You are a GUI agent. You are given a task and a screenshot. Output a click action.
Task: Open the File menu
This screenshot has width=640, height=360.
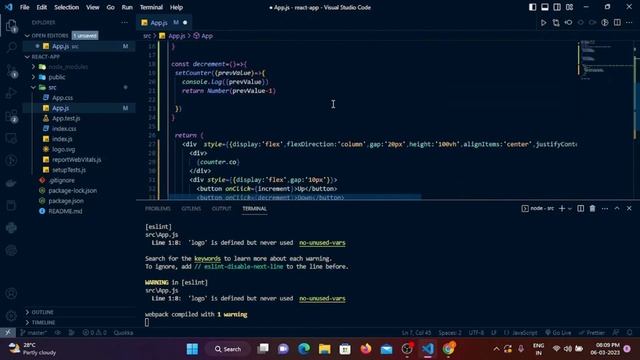(x=24, y=7)
